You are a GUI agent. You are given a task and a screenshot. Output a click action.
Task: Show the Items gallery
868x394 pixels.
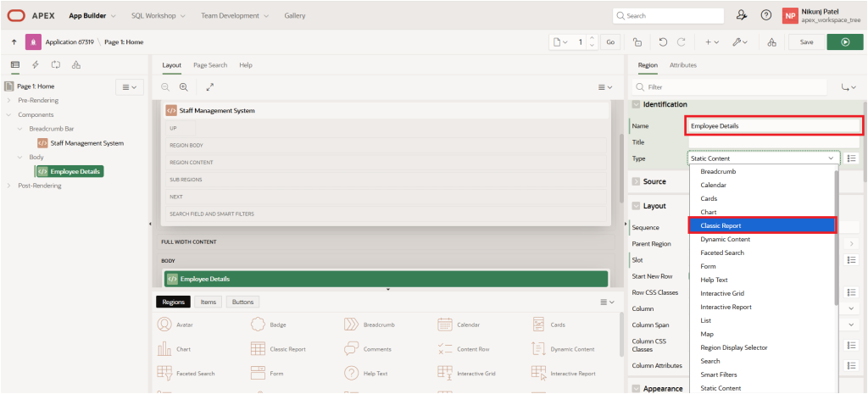coord(208,302)
